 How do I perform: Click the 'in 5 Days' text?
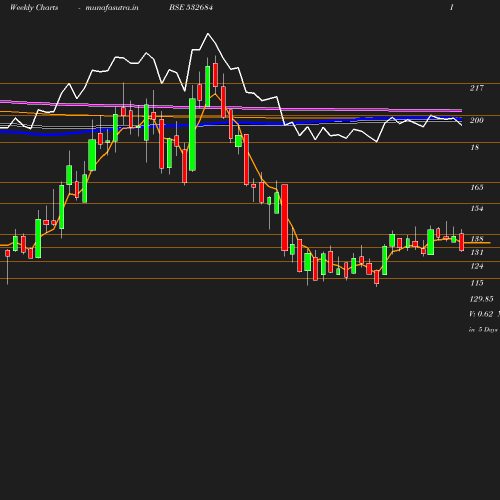pyautogui.click(x=483, y=330)
